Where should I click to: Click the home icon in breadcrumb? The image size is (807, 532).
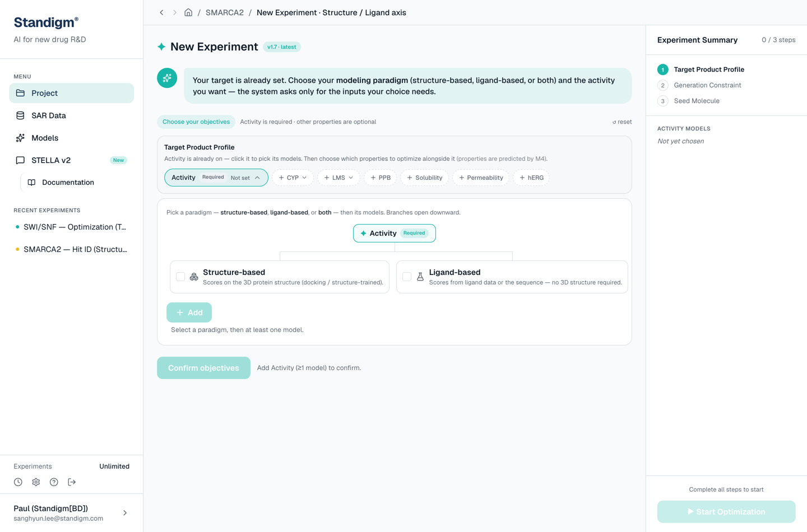coord(188,12)
